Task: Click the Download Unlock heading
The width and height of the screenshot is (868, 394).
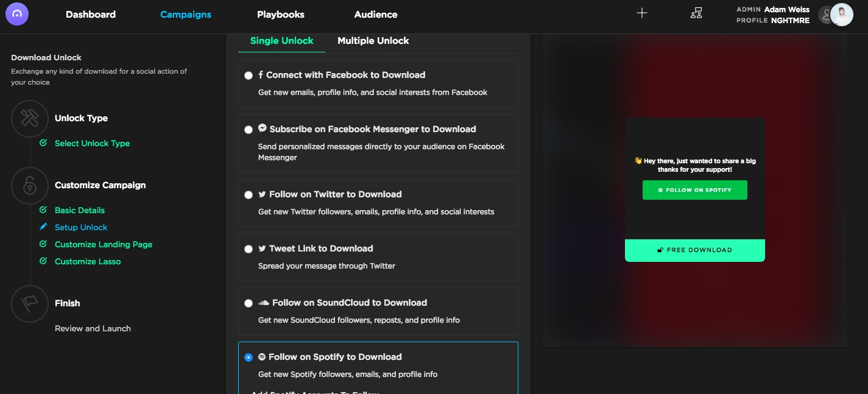Action: pyautogui.click(x=46, y=58)
